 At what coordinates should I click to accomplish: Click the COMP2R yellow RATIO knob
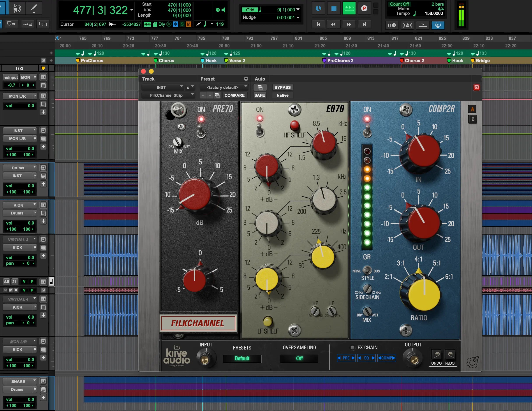(x=424, y=295)
